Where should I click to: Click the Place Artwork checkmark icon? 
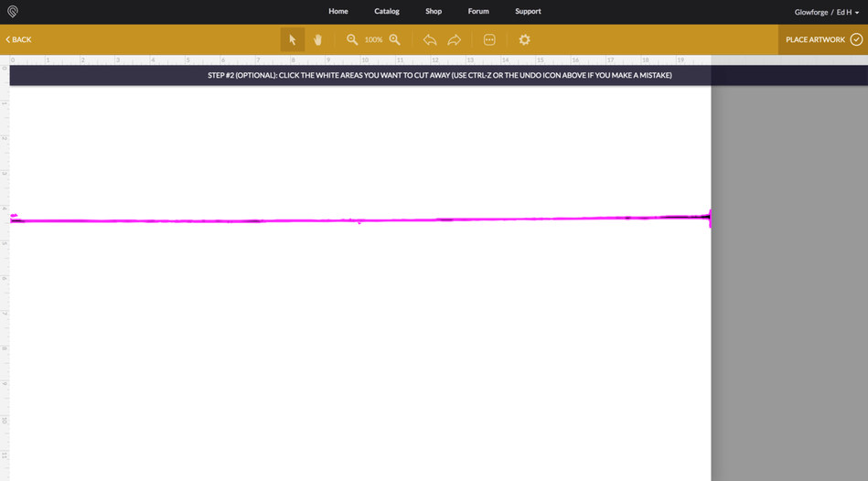856,39
